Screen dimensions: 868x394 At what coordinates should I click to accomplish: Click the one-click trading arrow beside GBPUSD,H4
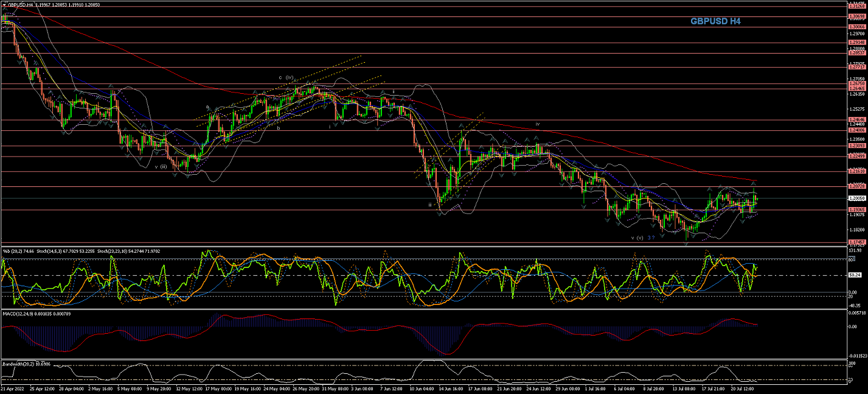pos(4,4)
